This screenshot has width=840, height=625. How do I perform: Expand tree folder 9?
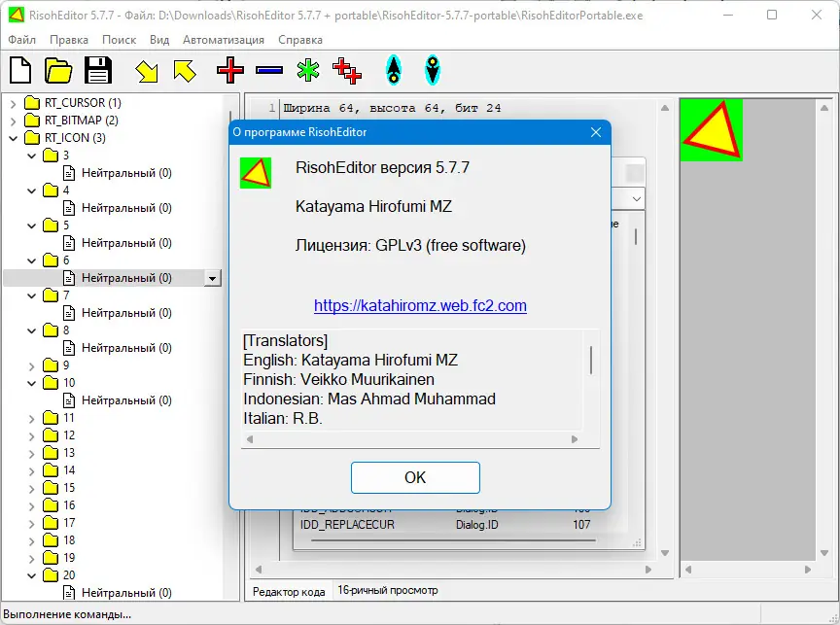pos(32,366)
